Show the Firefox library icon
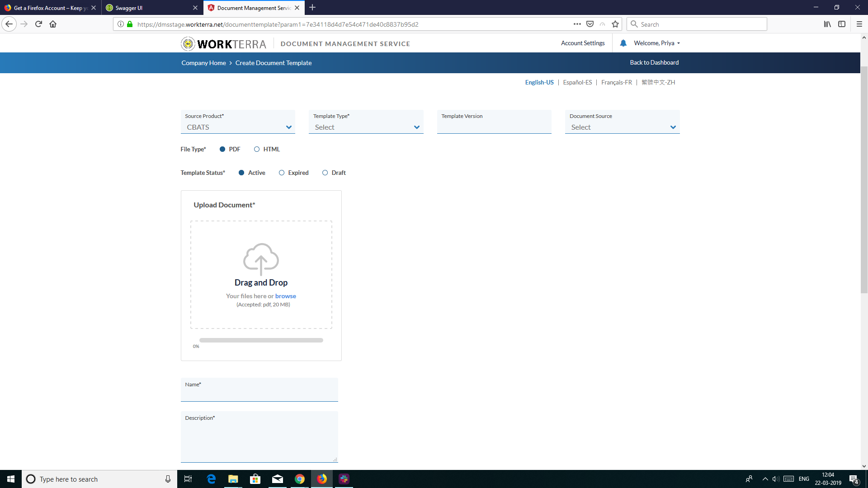Image resolution: width=868 pixels, height=488 pixels. (827, 24)
